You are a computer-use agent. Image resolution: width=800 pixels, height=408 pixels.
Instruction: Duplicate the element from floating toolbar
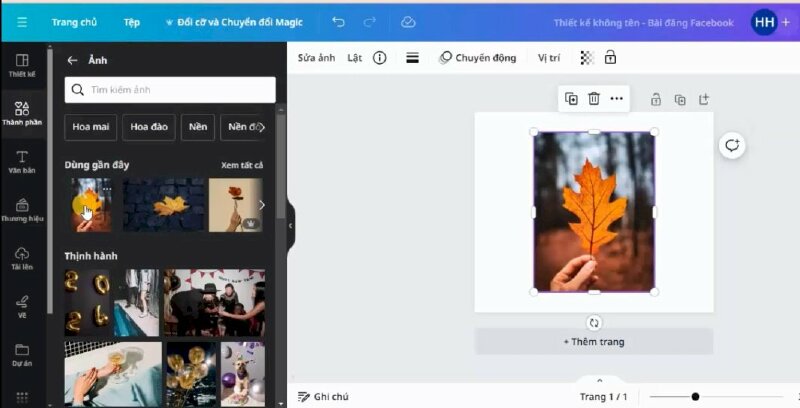[x=571, y=98]
